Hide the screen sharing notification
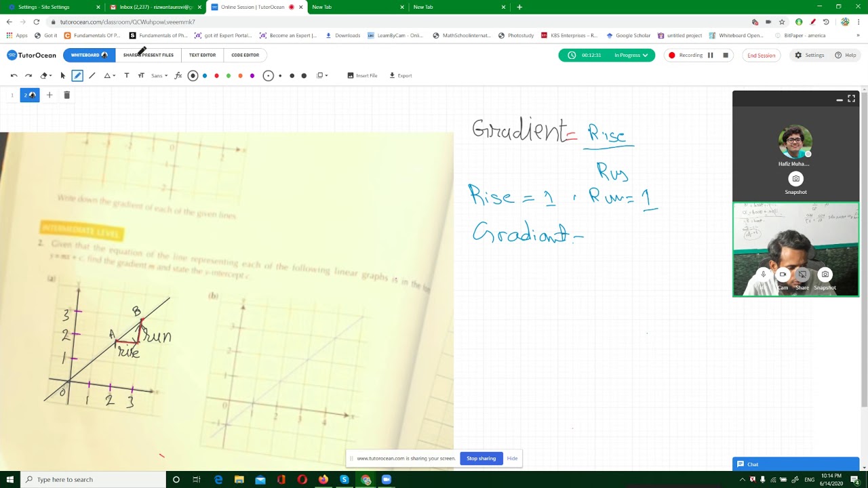 pos(513,458)
